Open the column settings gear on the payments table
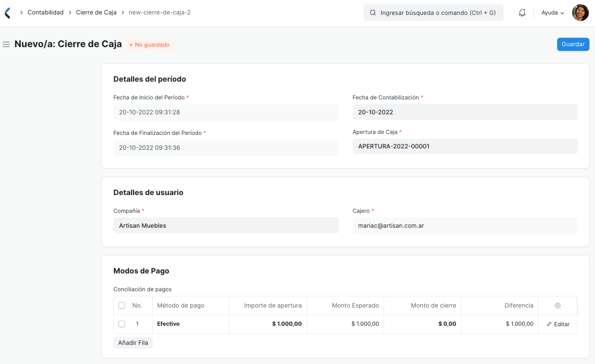 [558, 305]
